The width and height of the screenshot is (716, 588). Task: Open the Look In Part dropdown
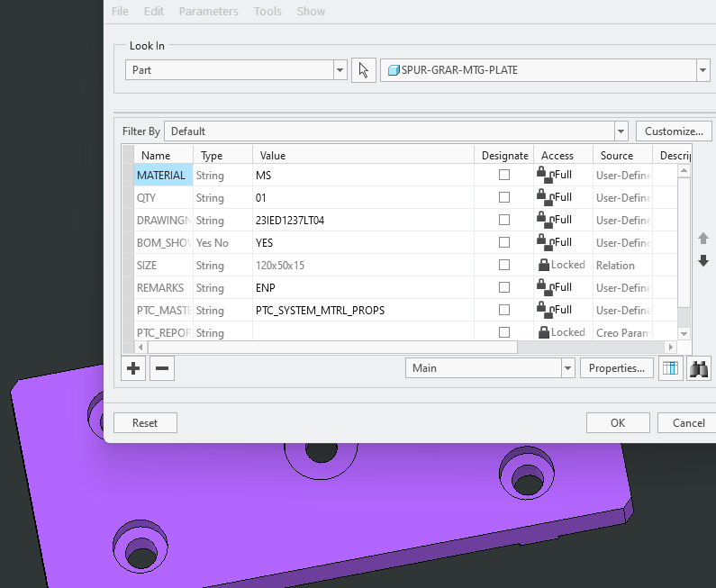pos(340,70)
